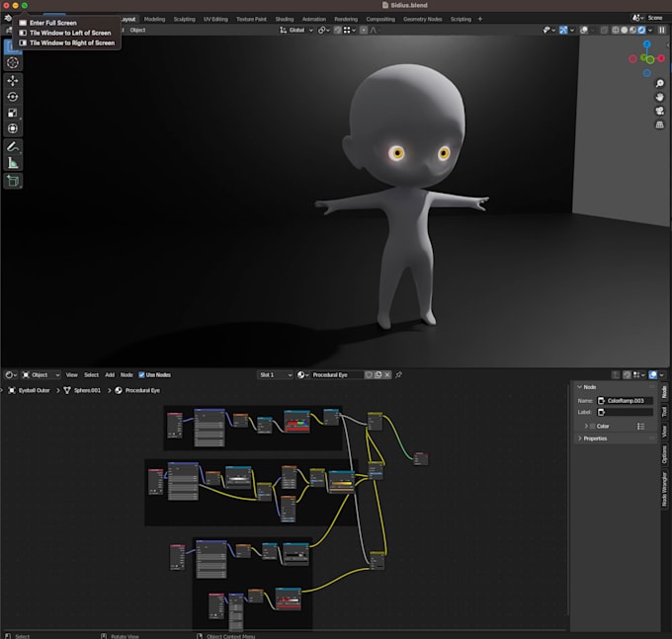
Task: Switch to the Sculpting workspace tab
Action: tap(185, 19)
